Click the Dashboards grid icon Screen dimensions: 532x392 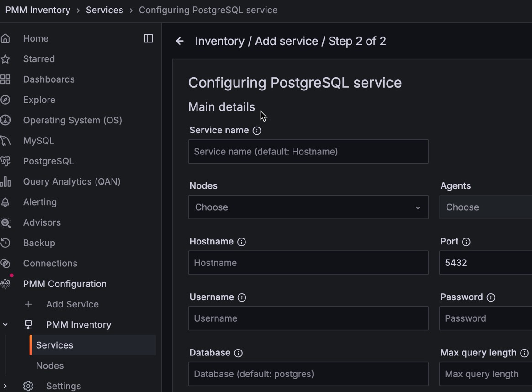pos(5,79)
